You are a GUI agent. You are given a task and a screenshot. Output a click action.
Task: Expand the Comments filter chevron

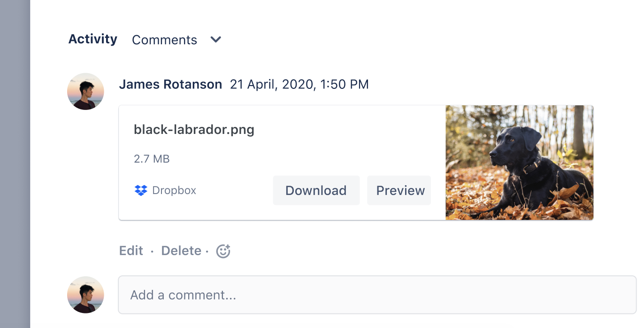coord(215,40)
